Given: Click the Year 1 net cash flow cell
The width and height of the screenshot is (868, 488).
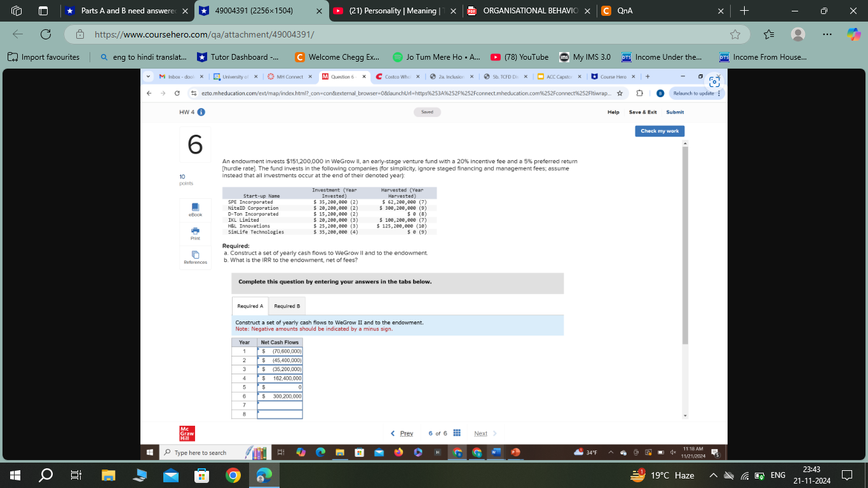Looking at the screenshot, I should click(280, 351).
